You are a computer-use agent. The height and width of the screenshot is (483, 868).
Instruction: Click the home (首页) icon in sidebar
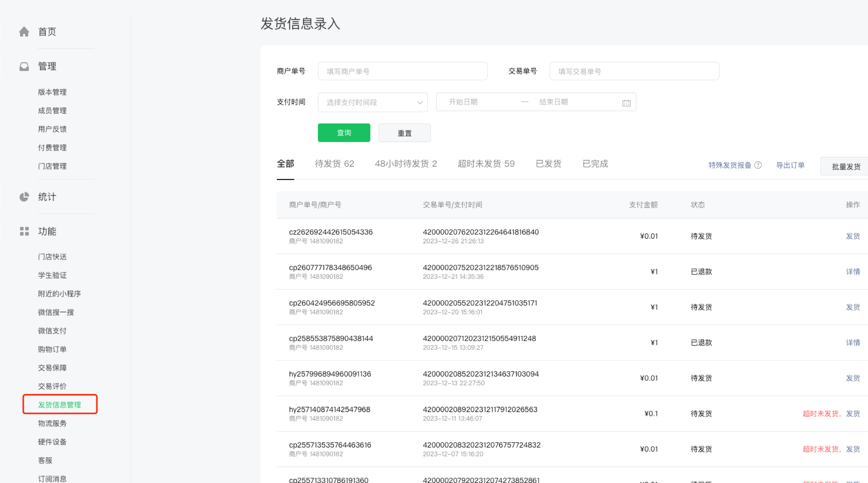click(x=24, y=32)
